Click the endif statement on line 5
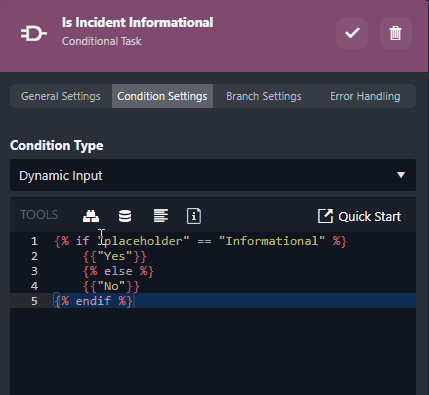 point(94,301)
